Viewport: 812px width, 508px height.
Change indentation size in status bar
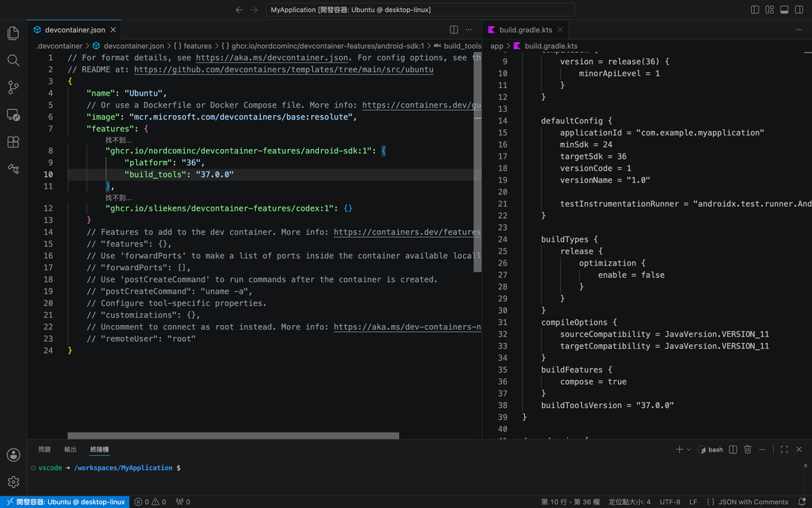pyautogui.click(x=629, y=502)
